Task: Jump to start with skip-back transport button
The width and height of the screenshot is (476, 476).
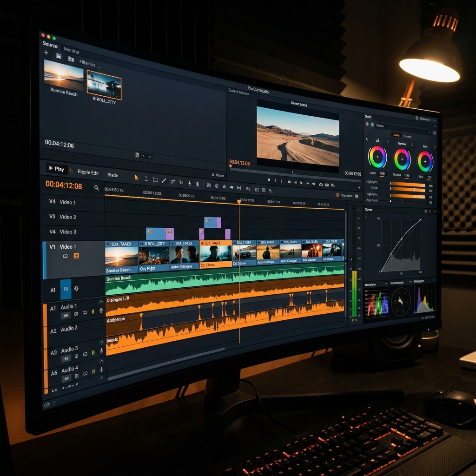Action: point(289,182)
